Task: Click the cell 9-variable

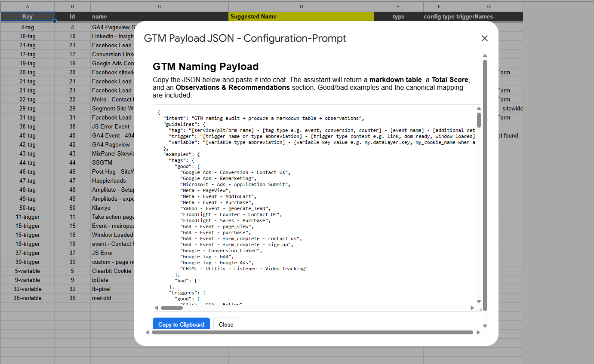Action: click(28, 280)
